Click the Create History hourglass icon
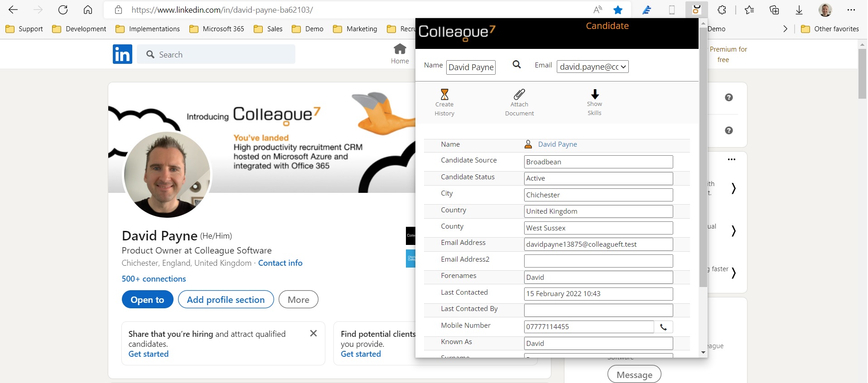Image resolution: width=868 pixels, height=383 pixels. click(444, 95)
